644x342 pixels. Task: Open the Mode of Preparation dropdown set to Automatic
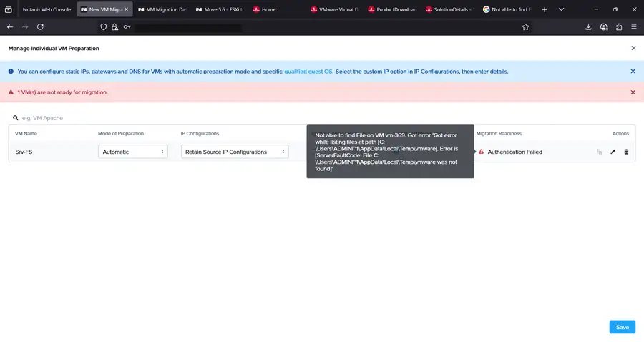tap(132, 152)
